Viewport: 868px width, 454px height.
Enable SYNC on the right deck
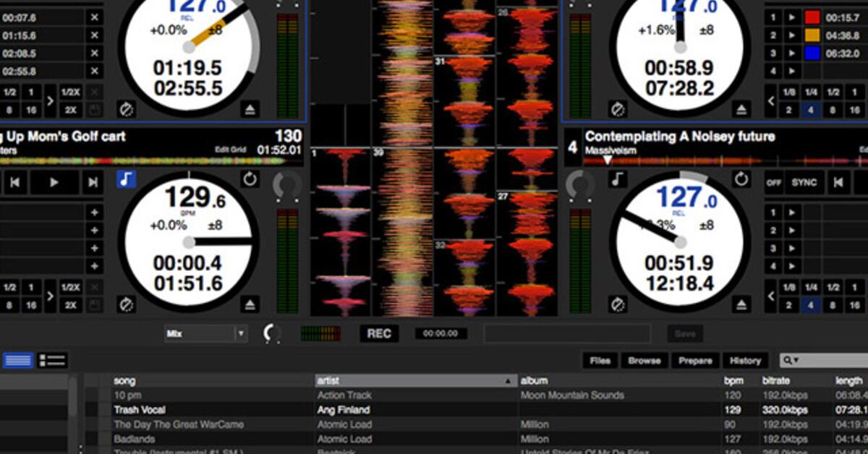pos(803,184)
